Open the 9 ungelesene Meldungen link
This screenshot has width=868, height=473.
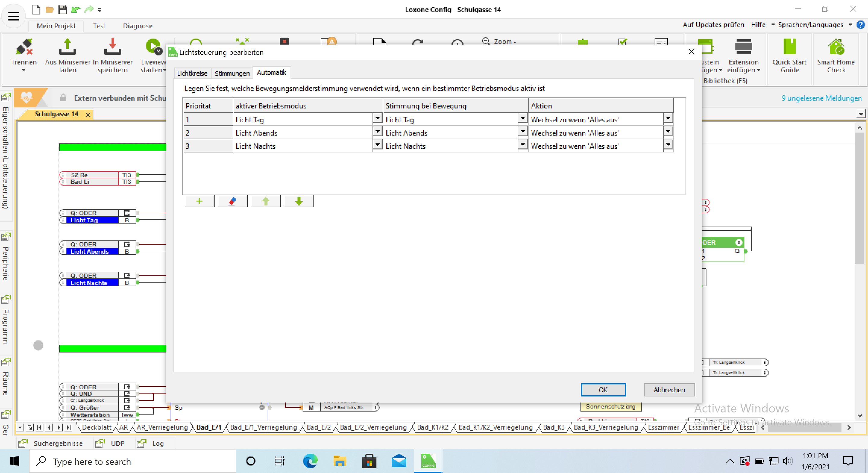click(821, 98)
